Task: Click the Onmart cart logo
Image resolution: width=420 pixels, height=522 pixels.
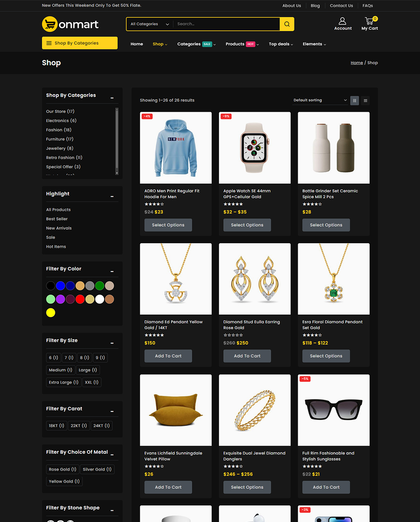Action: click(50, 24)
